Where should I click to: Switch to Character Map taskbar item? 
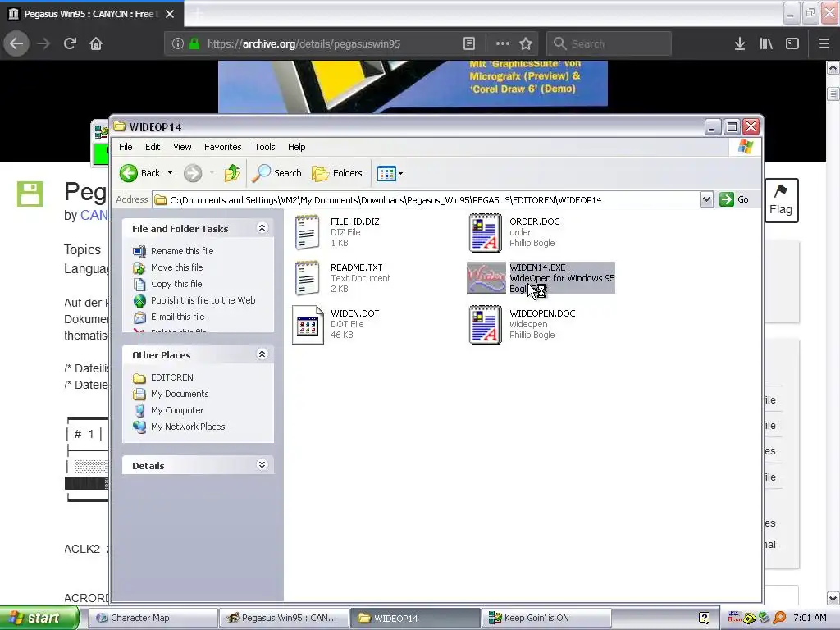[153, 618]
